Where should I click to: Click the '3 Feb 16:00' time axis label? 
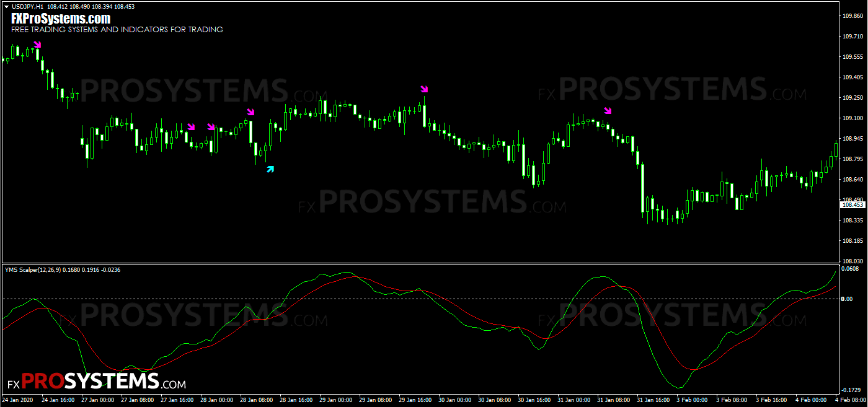click(771, 400)
